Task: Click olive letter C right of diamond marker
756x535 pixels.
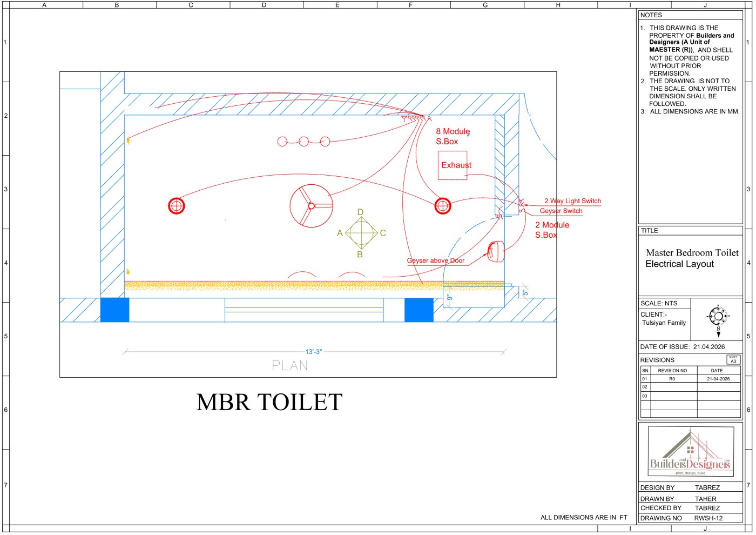Action: tap(383, 233)
